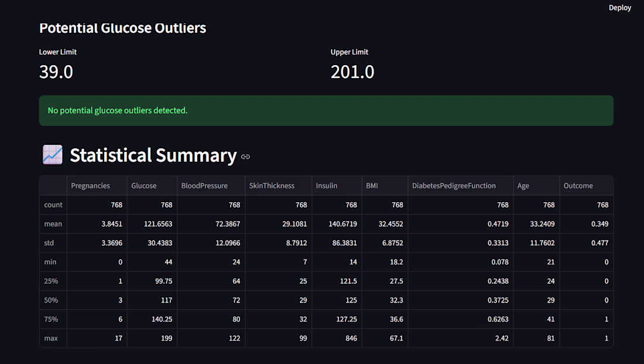Select the 'std' row label

coord(53,243)
